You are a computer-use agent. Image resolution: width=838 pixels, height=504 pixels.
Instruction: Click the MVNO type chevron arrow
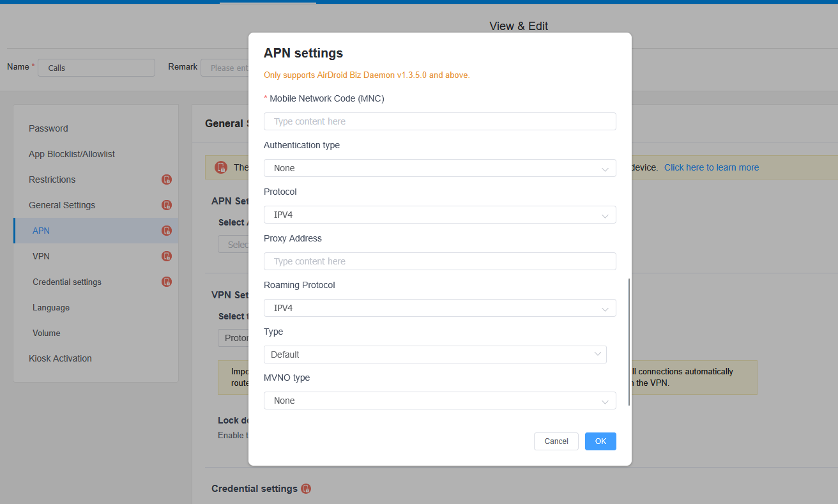coord(605,401)
